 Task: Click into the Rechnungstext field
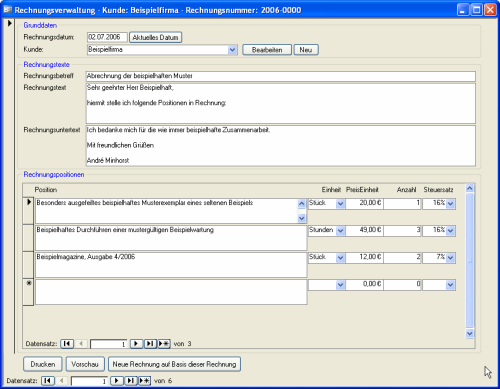tap(281, 103)
